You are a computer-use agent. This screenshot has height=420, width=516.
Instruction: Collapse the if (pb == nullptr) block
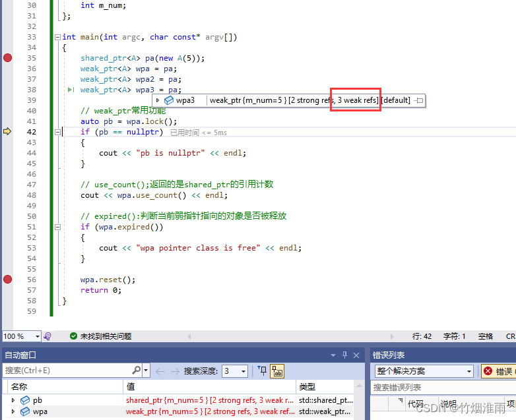click(x=57, y=132)
